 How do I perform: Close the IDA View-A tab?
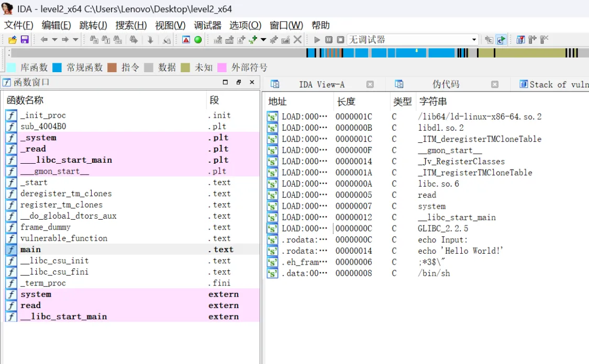tap(370, 84)
